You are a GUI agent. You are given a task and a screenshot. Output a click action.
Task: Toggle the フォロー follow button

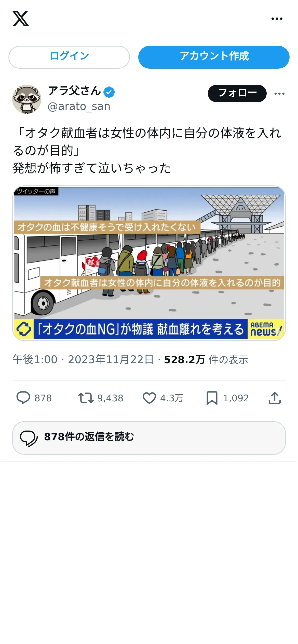[237, 93]
